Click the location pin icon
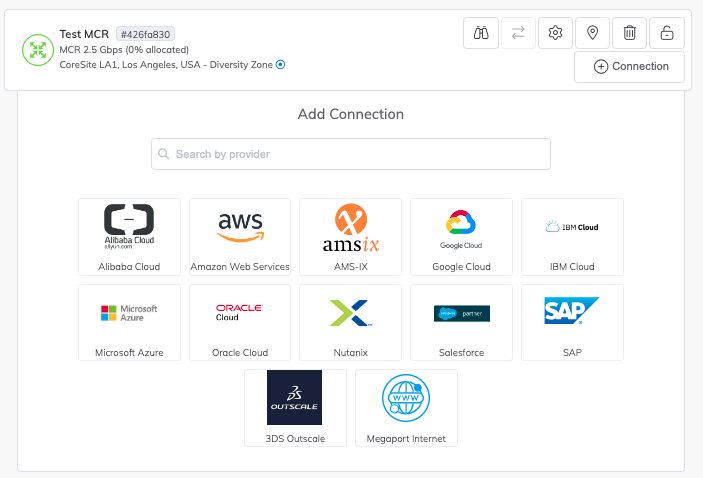This screenshot has width=703, height=478. tap(593, 33)
